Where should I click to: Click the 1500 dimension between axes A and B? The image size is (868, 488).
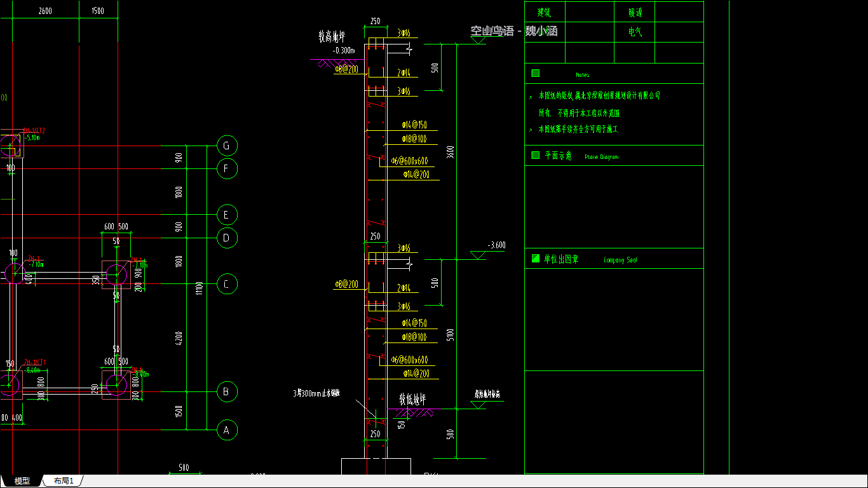[x=179, y=411]
